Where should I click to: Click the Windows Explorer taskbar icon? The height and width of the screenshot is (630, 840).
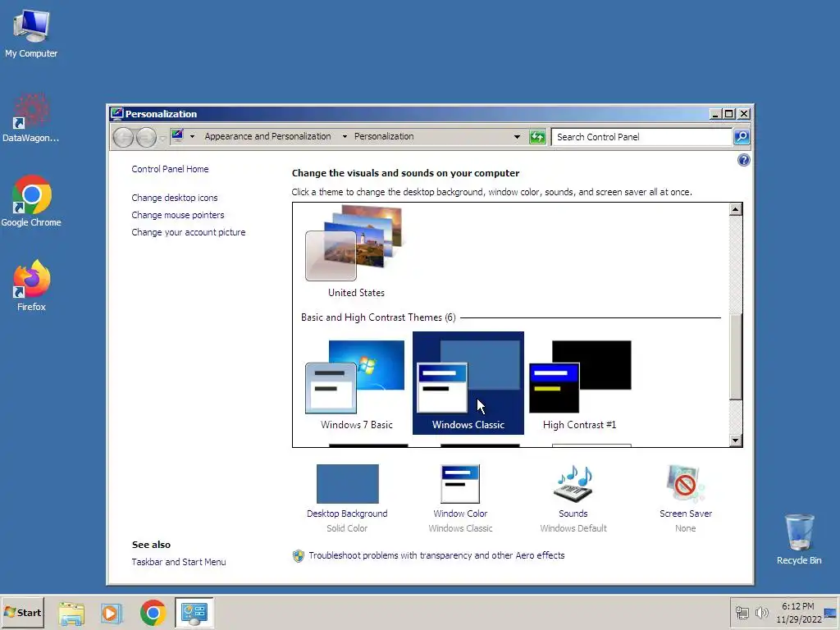click(71, 613)
